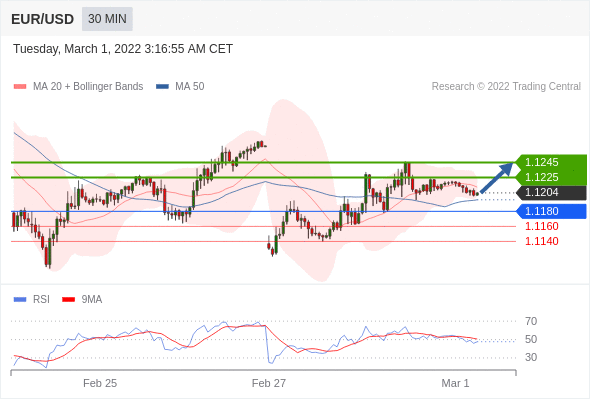Toggle the MA 50 legend label
590x400 pixels.
190,87
